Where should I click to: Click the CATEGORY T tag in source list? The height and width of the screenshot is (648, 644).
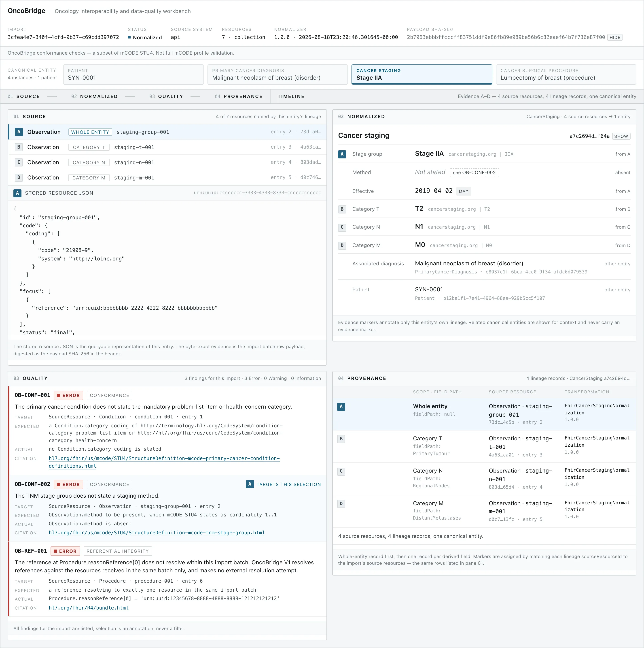click(89, 147)
